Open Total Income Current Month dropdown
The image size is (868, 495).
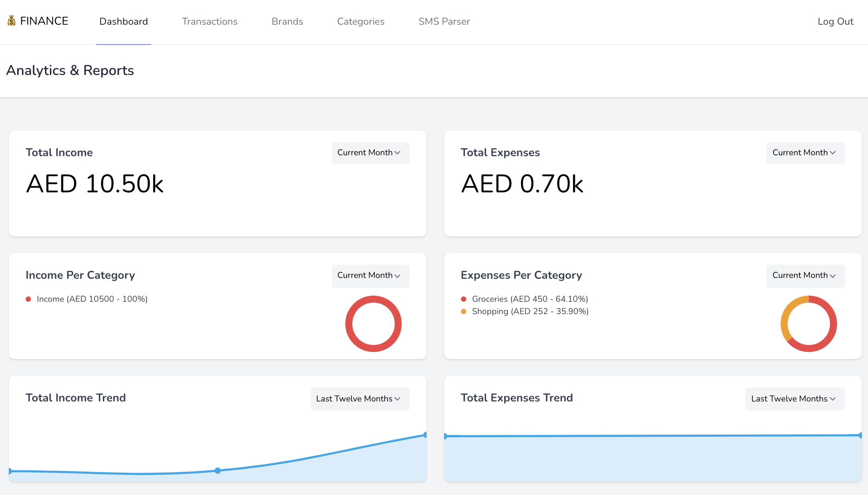[370, 153]
